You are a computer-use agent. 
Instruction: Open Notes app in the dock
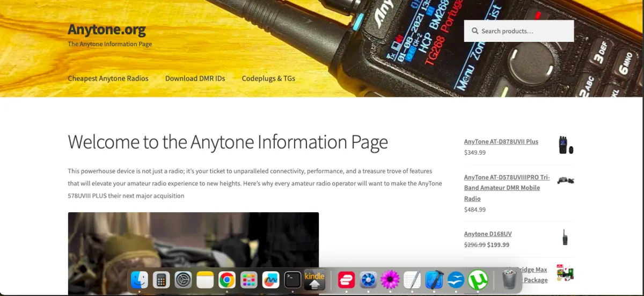(x=205, y=280)
